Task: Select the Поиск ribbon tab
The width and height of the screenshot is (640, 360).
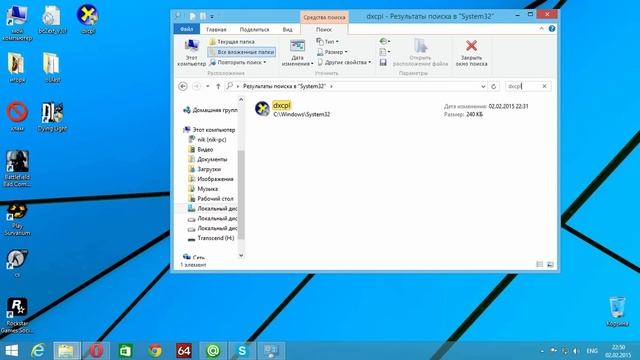Action: coord(324,29)
